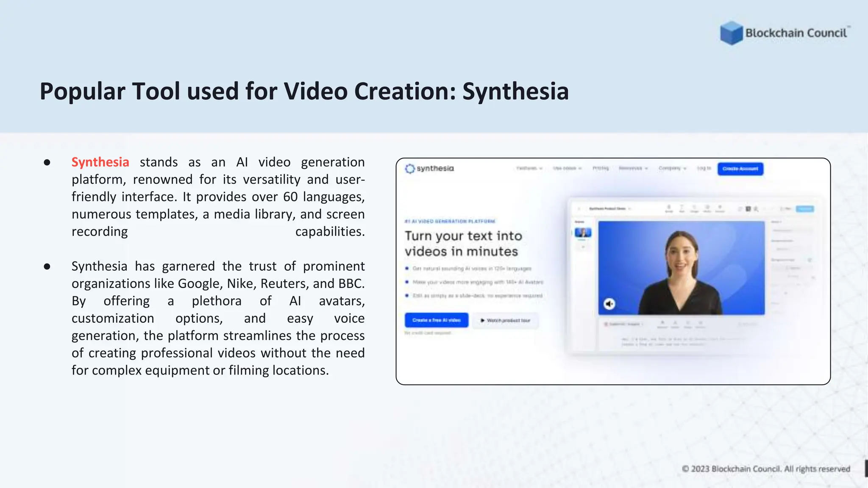The width and height of the screenshot is (868, 488).
Task: Select the scene thumbnail in the editor sidebar
Action: [x=583, y=233]
